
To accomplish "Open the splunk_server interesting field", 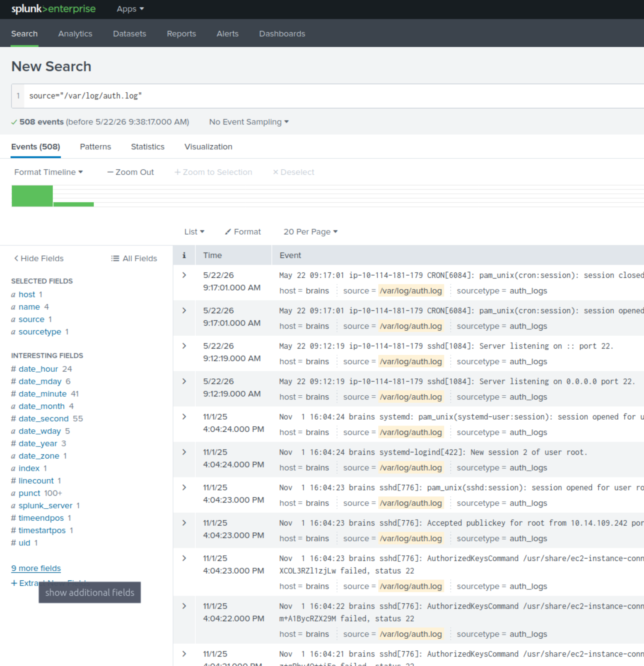I will pyautogui.click(x=46, y=505).
